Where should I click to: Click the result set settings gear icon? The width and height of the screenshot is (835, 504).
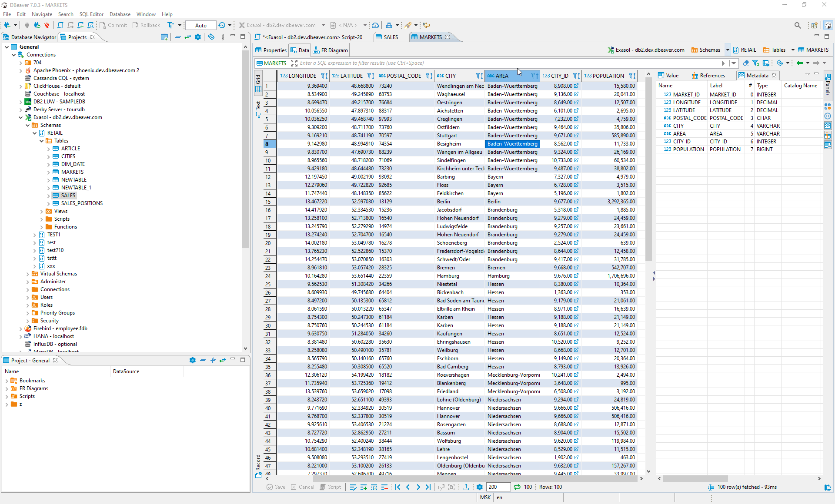(x=480, y=487)
